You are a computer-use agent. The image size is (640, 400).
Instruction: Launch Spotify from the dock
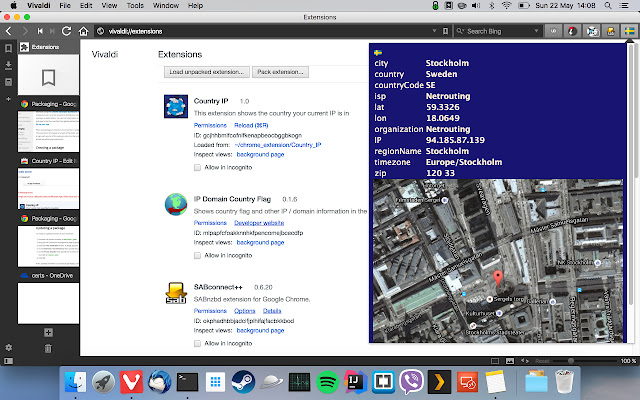327,381
